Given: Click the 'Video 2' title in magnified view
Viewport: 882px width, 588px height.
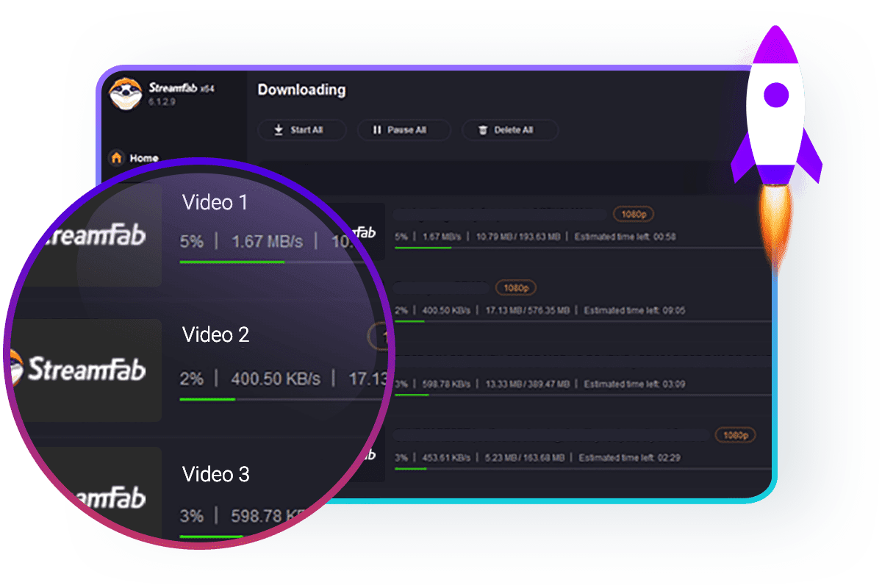Looking at the screenshot, I should [x=215, y=335].
